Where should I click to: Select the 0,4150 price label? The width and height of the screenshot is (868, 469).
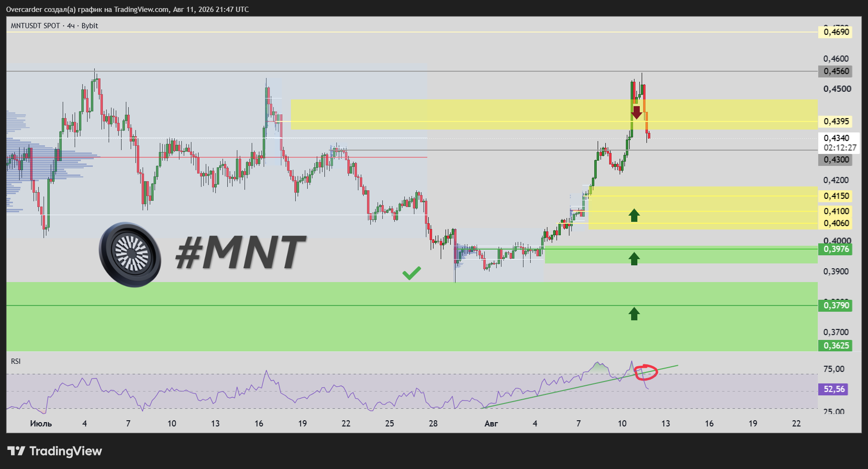tap(835, 196)
